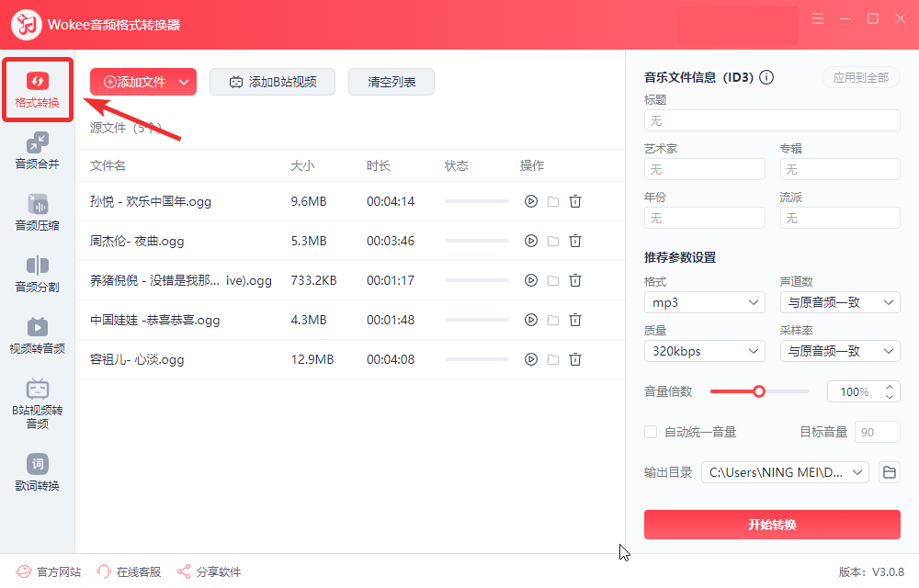Click the 音量倍数 slider handle
The image size is (919, 588).
[759, 391]
